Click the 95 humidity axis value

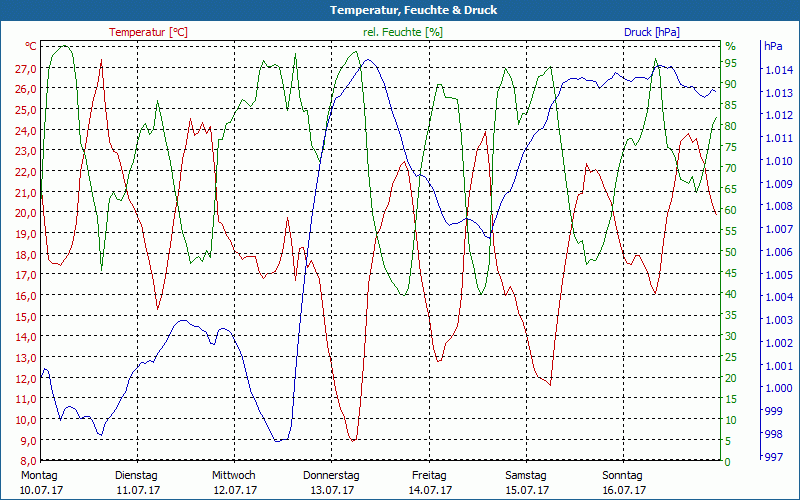731,63
